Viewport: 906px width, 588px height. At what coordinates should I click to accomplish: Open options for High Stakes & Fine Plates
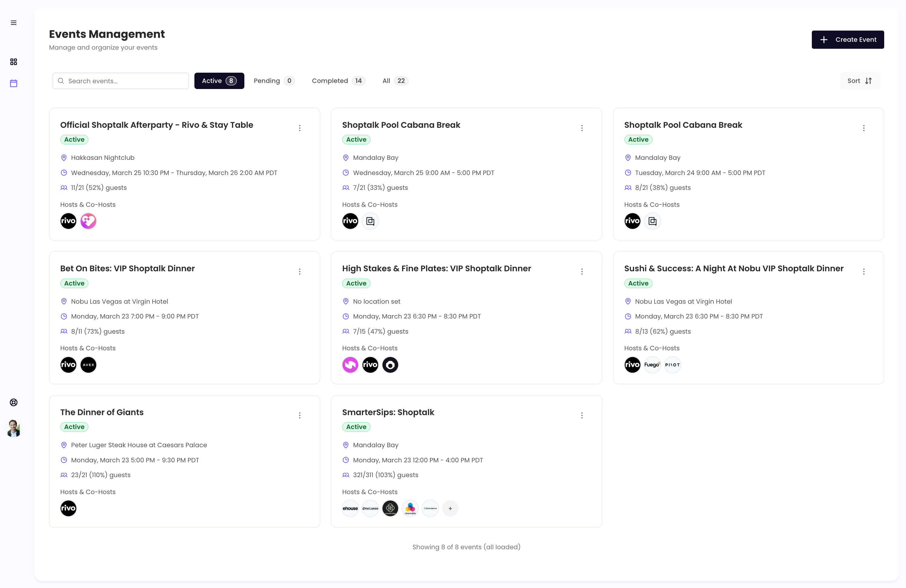[582, 271]
